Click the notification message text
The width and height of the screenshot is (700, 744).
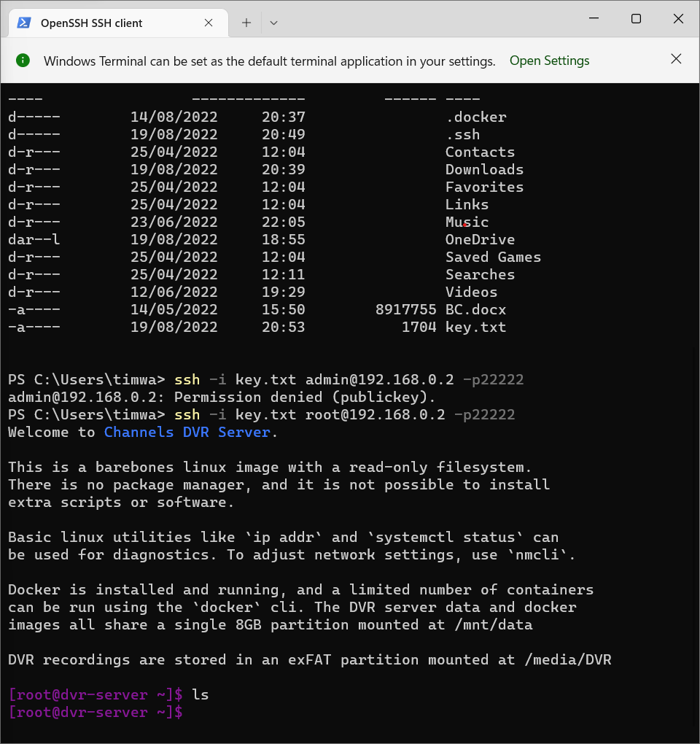269,61
